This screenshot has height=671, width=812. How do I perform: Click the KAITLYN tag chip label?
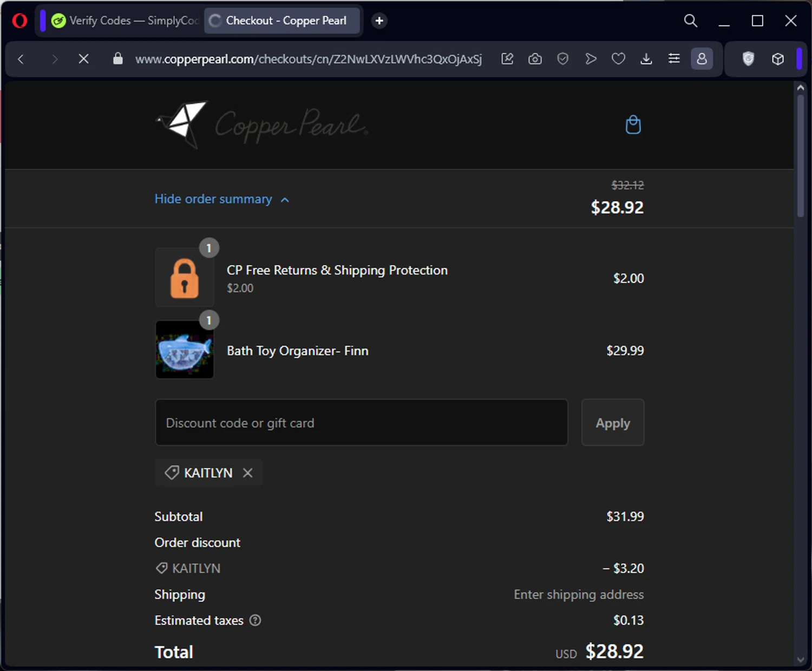pyautogui.click(x=208, y=473)
